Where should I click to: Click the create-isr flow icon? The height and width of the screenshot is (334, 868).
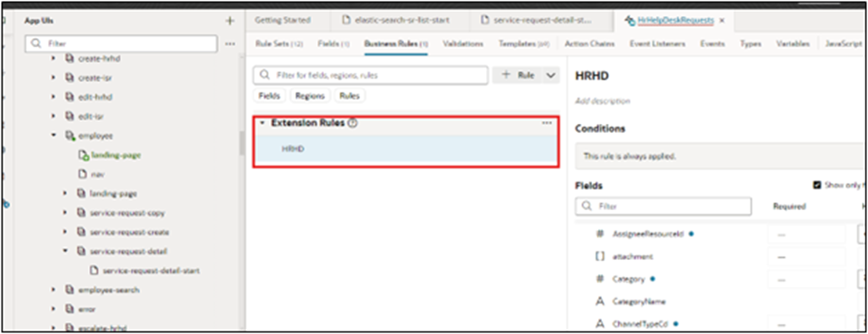(69, 77)
